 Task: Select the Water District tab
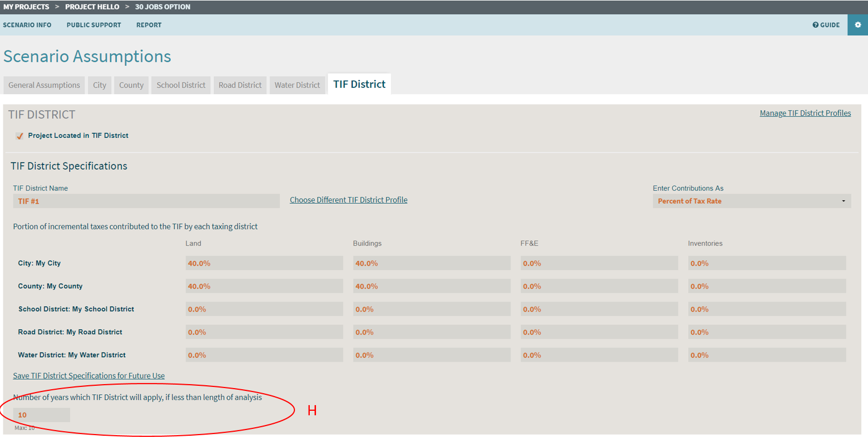tap(297, 85)
